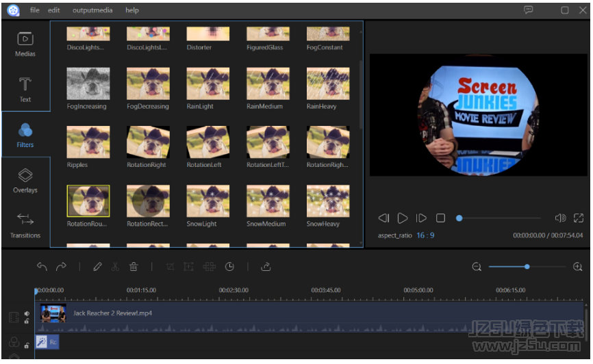This screenshot has height=364, width=593.
Task: Open the Transitions panel
Action: coord(25,226)
